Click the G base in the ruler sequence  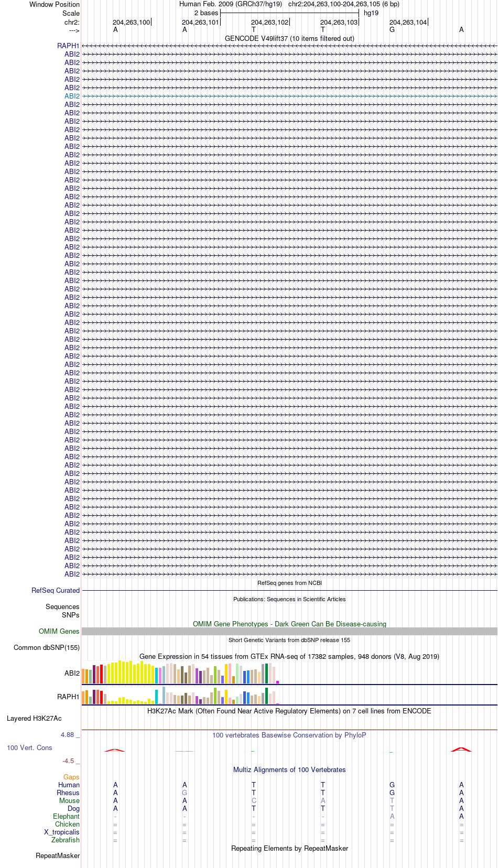tap(392, 30)
